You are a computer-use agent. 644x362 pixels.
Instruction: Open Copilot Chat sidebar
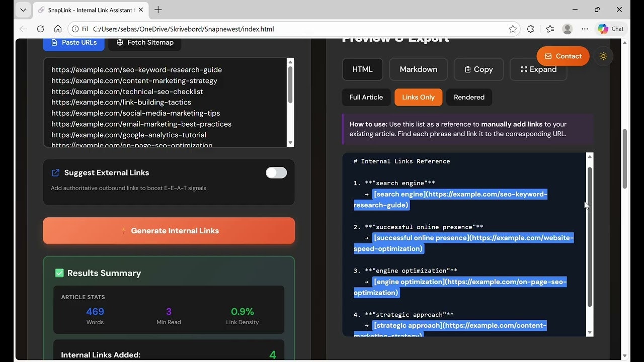point(610,29)
